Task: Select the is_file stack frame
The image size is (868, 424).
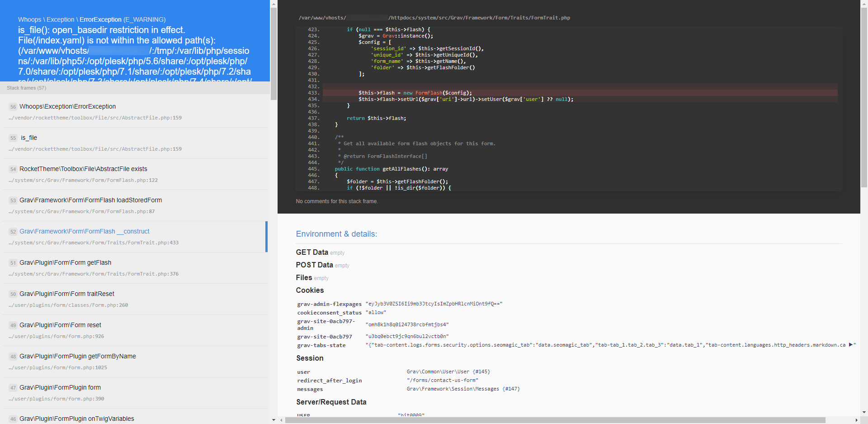Action: pos(29,138)
